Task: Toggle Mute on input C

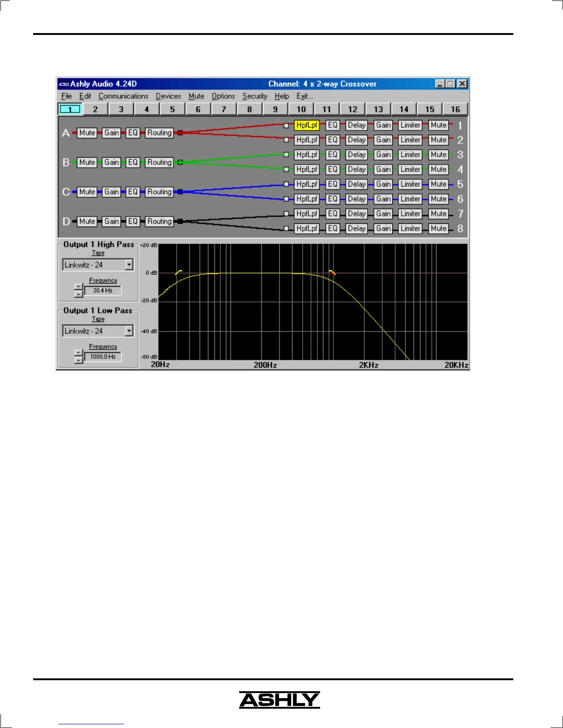Action: pyautogui.click(x=87, y=192)
